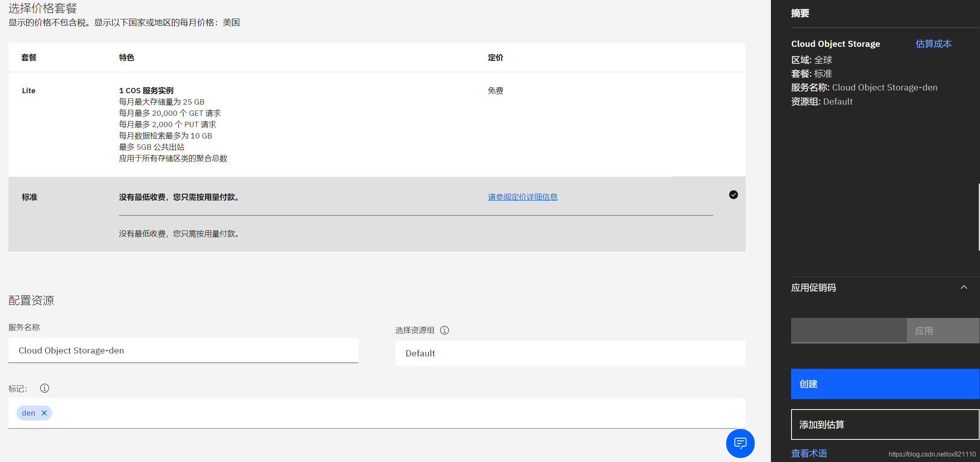Click info icon beside 标记 label
The image size is (980, 462).
coord(44,388)
